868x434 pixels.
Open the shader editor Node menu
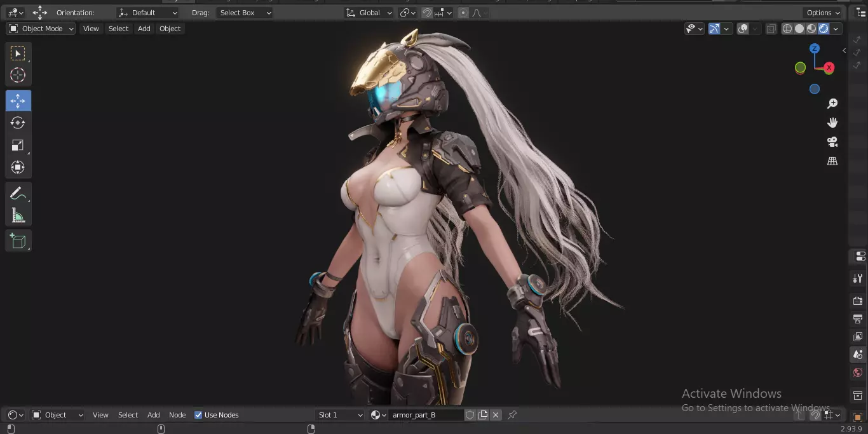click(177, 415)
